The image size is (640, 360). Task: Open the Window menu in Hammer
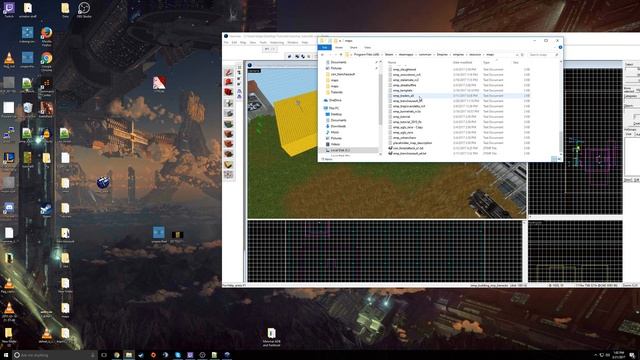click(293, 42)
